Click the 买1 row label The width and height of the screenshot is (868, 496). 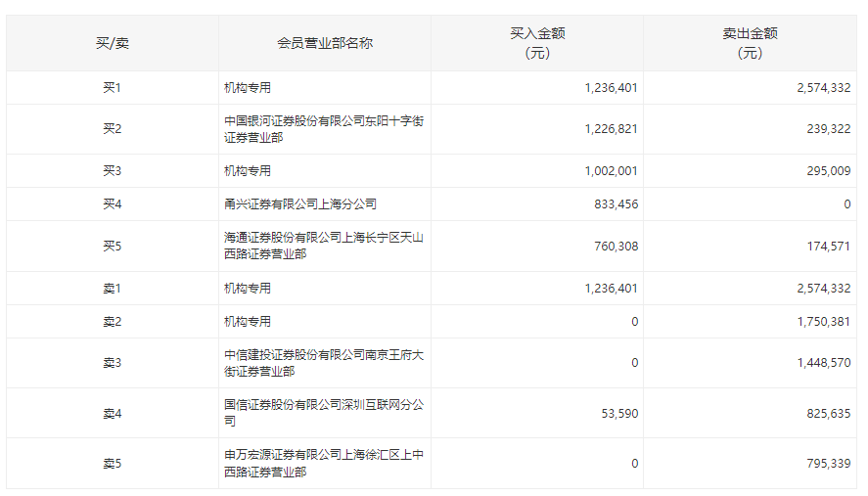pyautogui.click(x=112, y=88)
